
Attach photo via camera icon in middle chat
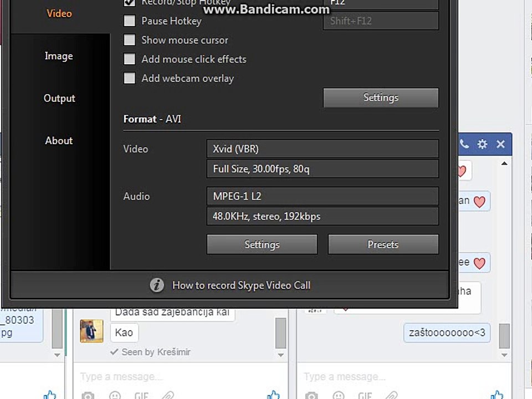88,396
